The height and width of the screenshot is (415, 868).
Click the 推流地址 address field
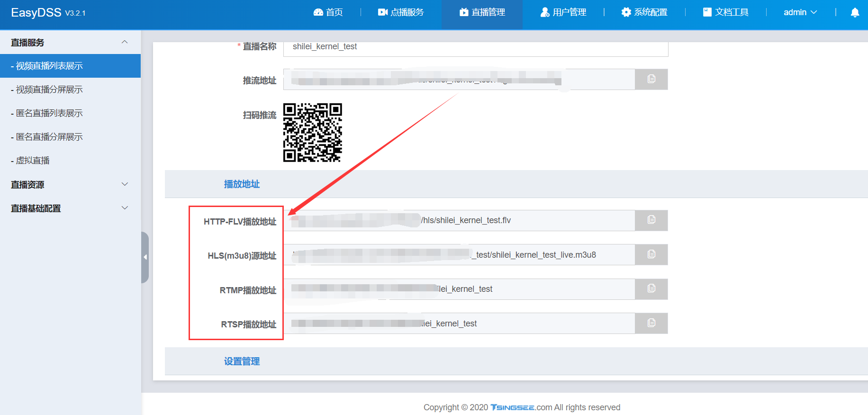[459, 79]
